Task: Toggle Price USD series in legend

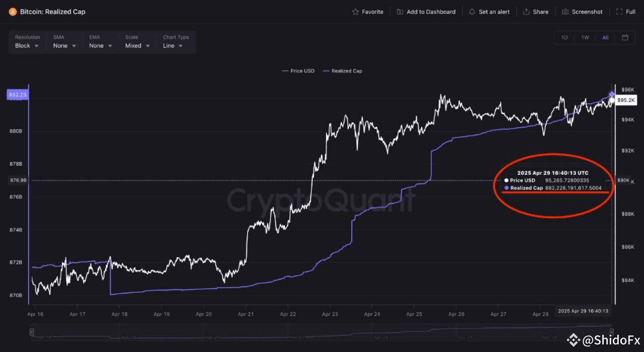Action: (x=298, y=71)
